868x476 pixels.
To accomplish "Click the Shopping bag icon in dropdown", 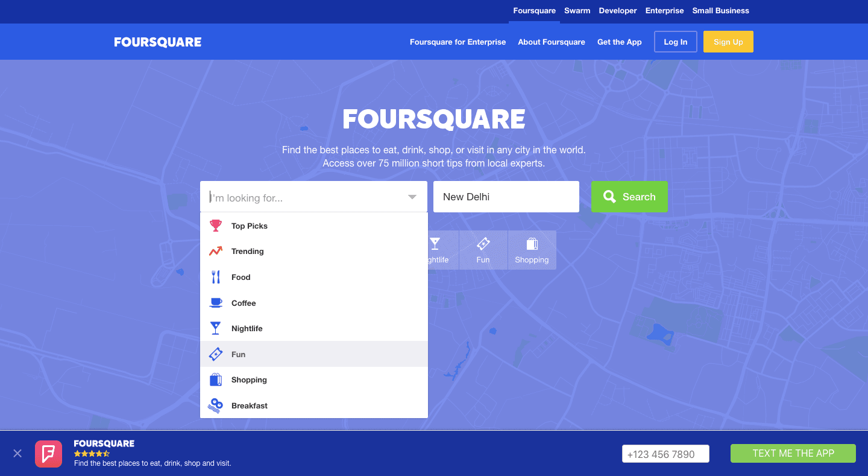I will pos(216,379).
